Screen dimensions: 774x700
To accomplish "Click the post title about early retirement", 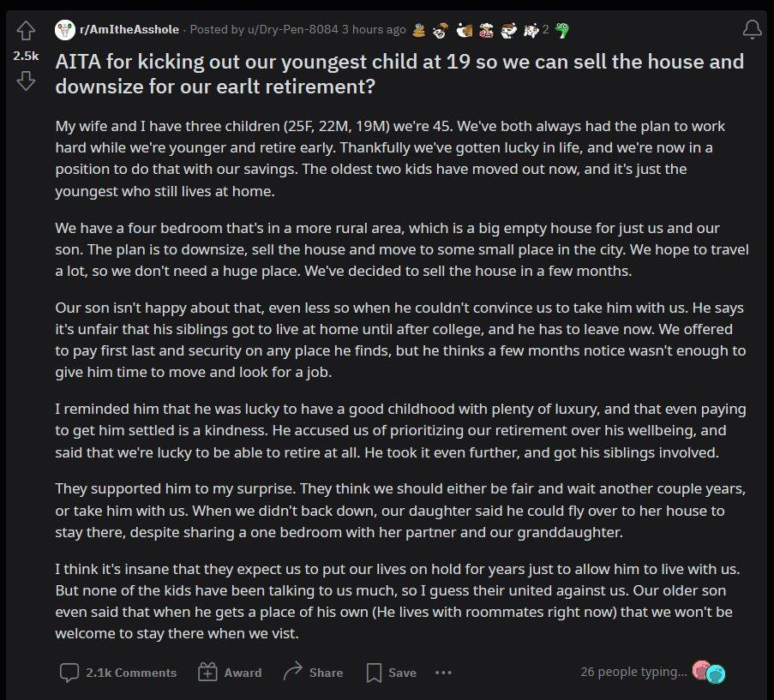I will coord(399,74).
